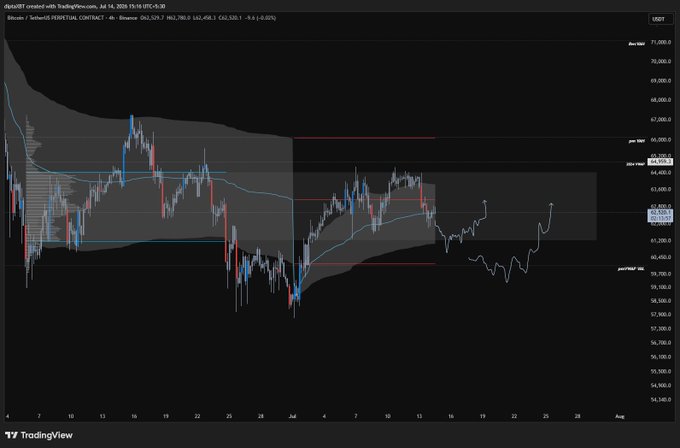Click the Binance exchange name in title
680x448 pixels.
128,18
